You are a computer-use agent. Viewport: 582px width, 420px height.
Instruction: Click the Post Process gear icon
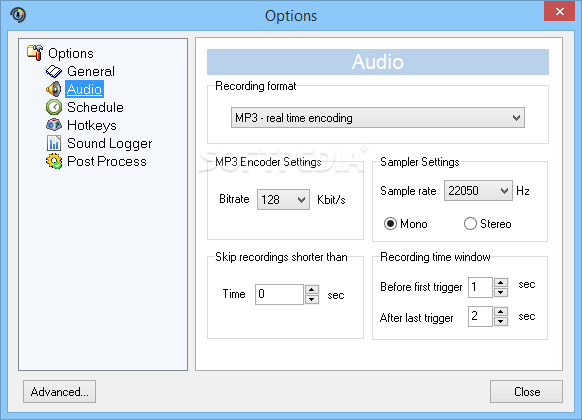(x=54, y=161)
